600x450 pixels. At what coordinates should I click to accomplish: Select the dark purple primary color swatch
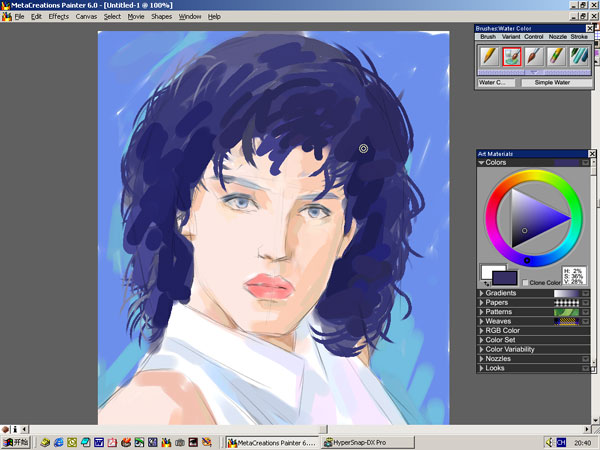pyautogui.click(x=504, y=278)
